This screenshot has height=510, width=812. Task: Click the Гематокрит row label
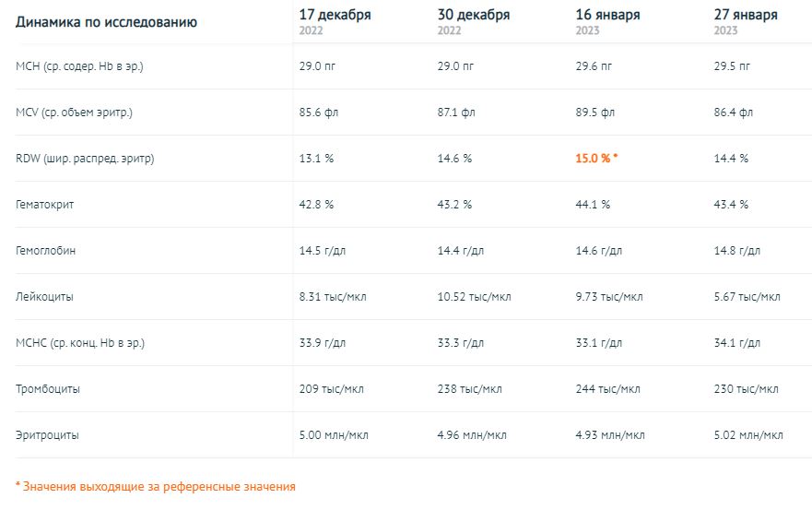(45, 205)
